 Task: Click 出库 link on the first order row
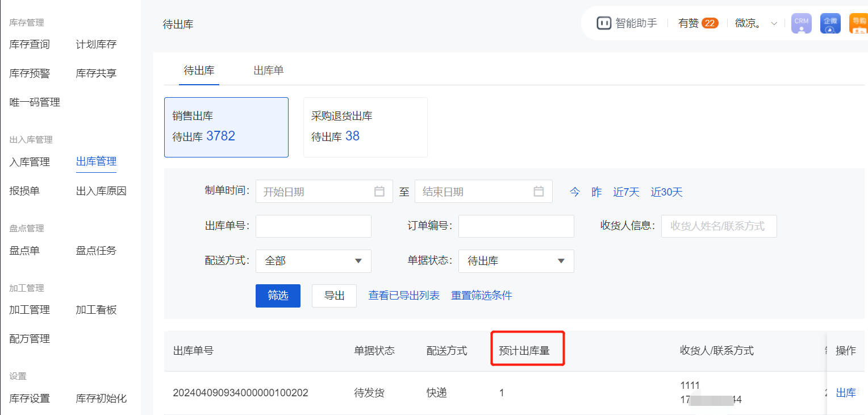pos(846,392)
